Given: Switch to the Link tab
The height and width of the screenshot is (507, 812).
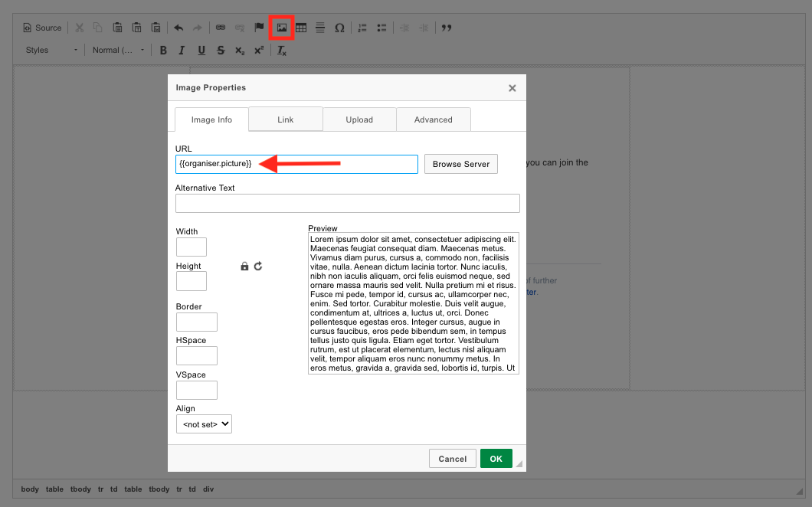Looking at the screenshot, I should (285, 119).
